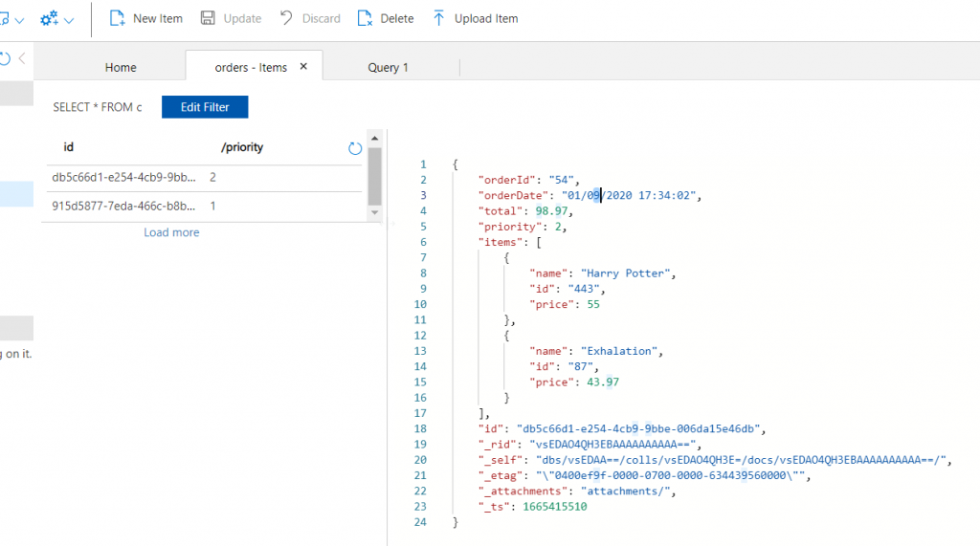
Task: Click the "_attachments" line value
Action: point(625,491)
